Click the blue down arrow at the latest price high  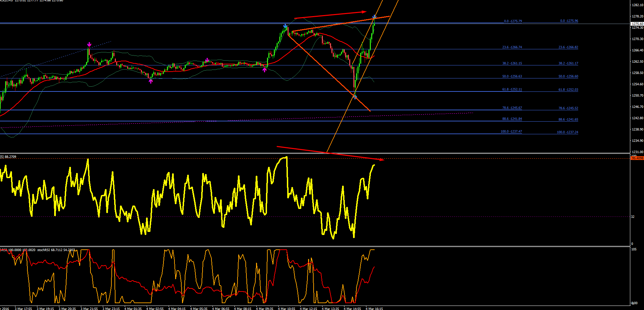(375, 16)
